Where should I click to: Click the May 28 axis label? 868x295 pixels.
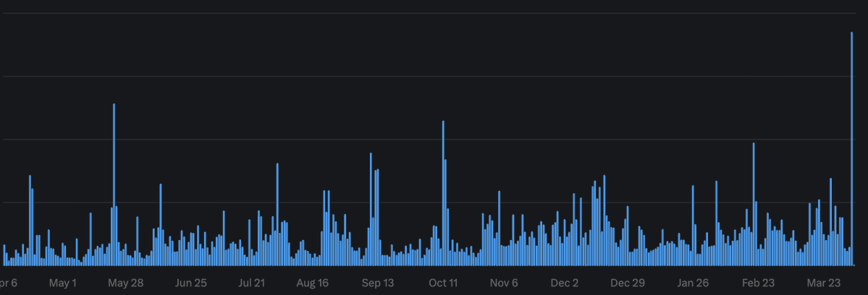click(x=126, y=283)
